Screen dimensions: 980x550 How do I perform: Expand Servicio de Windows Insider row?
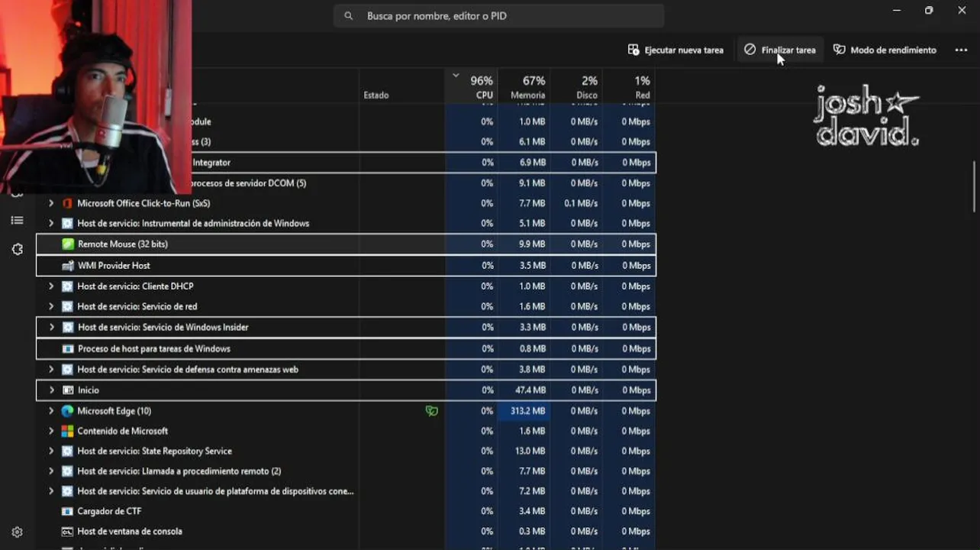point(51,328)
